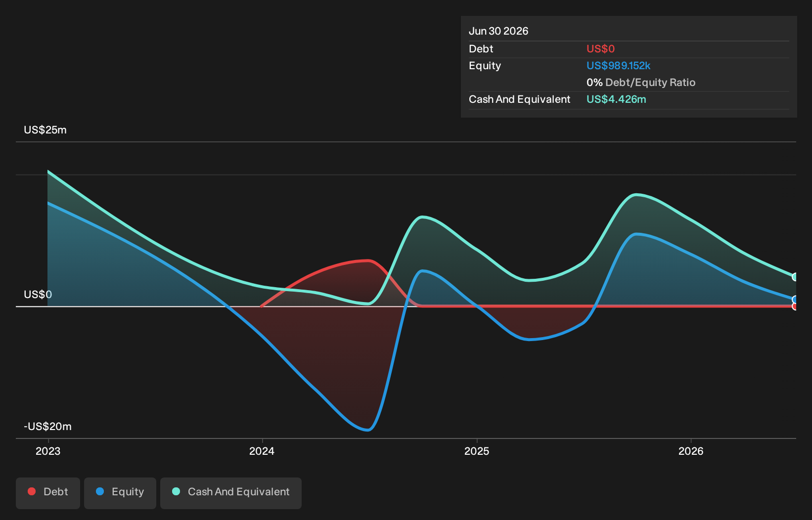The width and height of the screenshot is (812, 520).
Task: Click the red US$0 debt value in tooltip
Action: click(x=600, y=49)
